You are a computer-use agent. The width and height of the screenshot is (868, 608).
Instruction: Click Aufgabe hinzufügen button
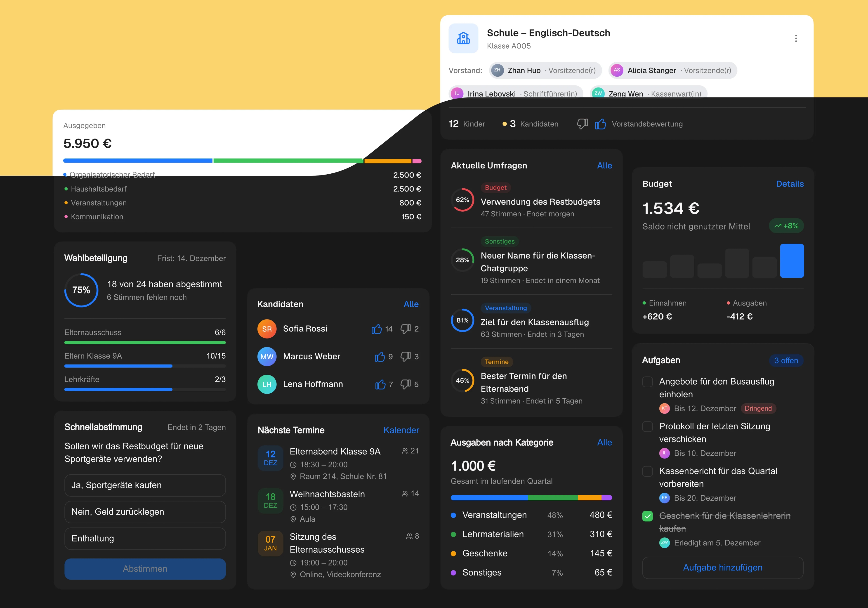pyautogui.click(x=722, y=568)
